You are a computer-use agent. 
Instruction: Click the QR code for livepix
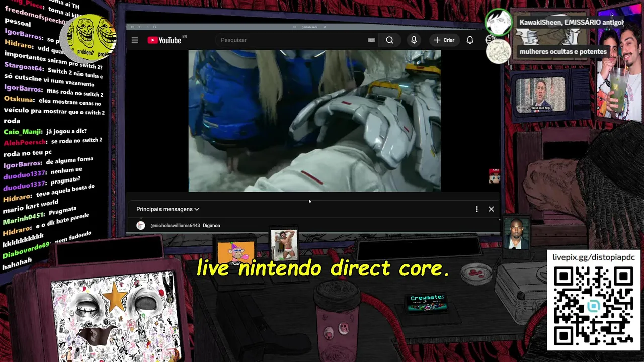tap(594, 307)
